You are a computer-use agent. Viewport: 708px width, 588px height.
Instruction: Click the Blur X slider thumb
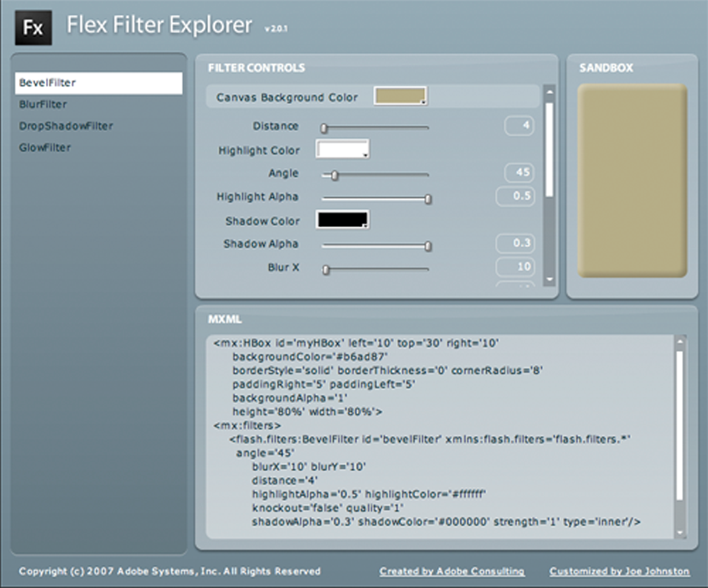pos(326,270)
